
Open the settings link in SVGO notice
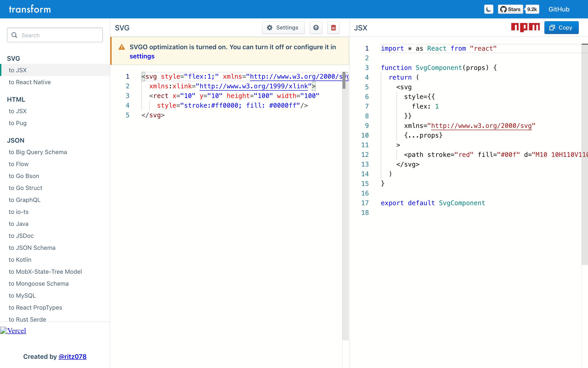click(142, 56)
